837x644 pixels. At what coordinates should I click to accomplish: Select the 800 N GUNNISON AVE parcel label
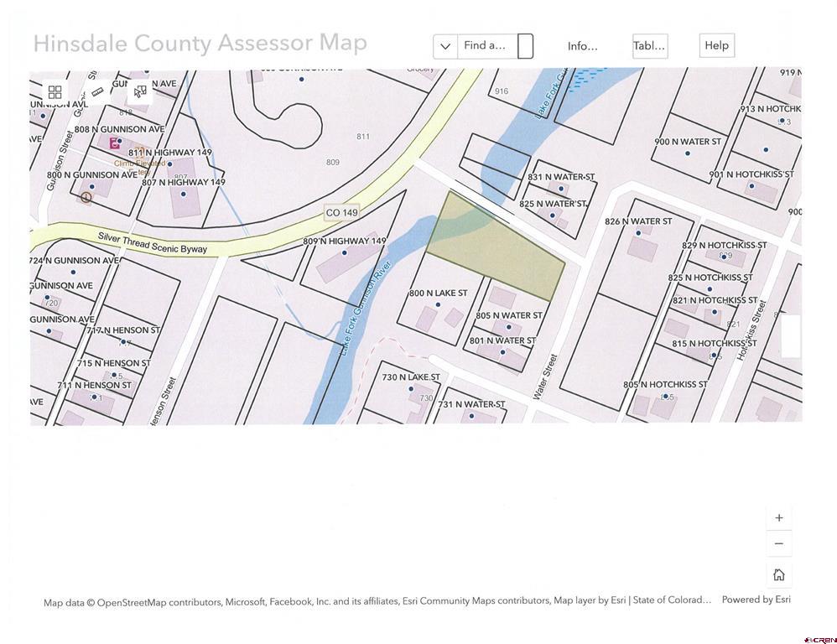[x=91, y=175]
